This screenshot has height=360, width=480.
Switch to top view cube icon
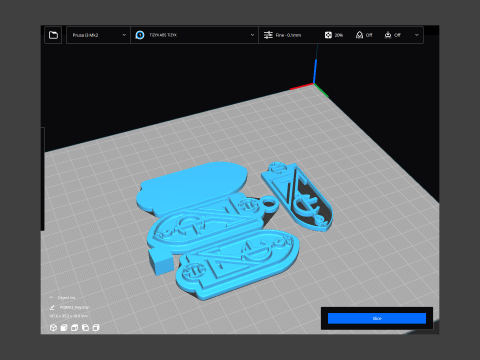pos(75,328)
